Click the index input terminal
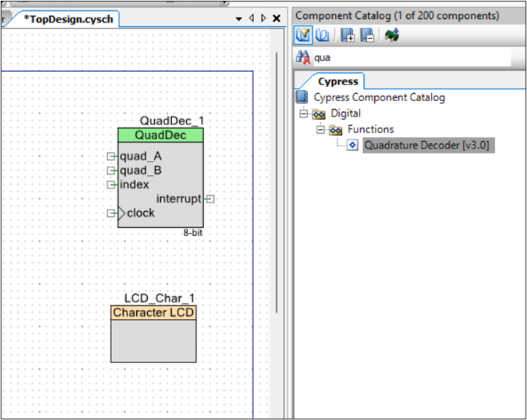 pyautogui.click(x=111, y=184)
